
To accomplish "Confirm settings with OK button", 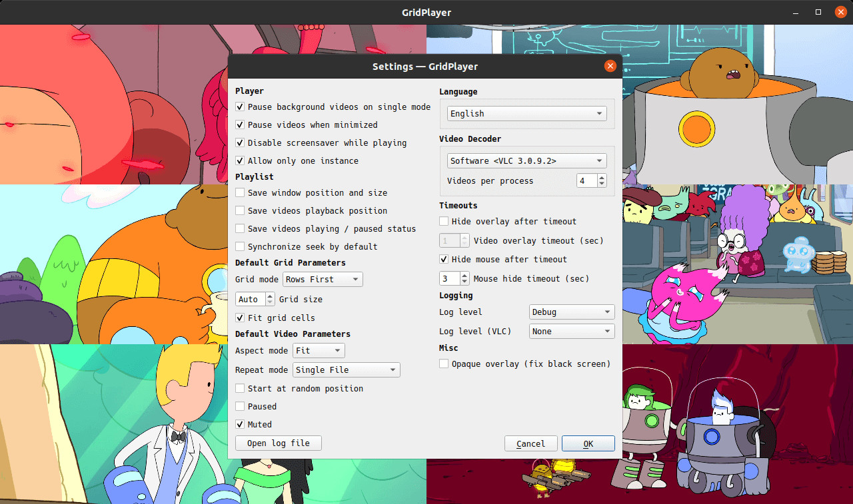I will 588,443.
